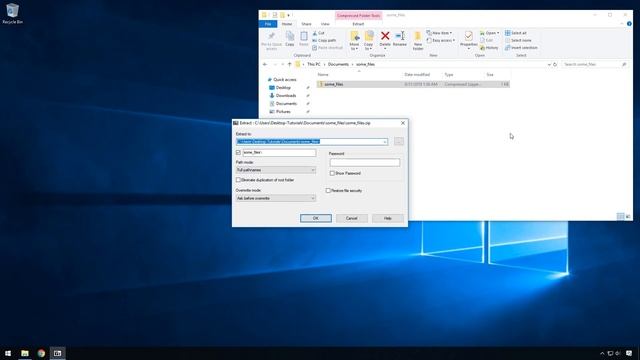This screenshot has height=360, width=640.
Task: Select Pictures in Quick access
Action: tap(283, 111)
